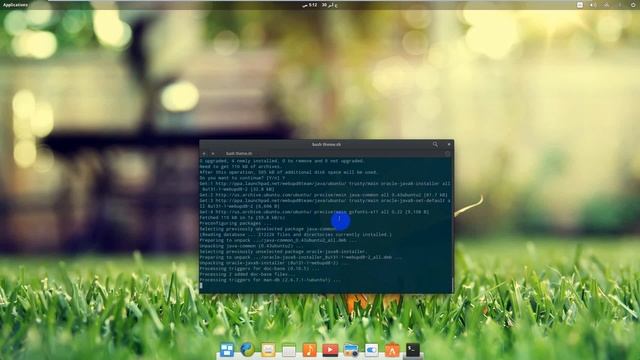
Task: Open the keyboard layout indicator in panel
Action: point(580,5)
